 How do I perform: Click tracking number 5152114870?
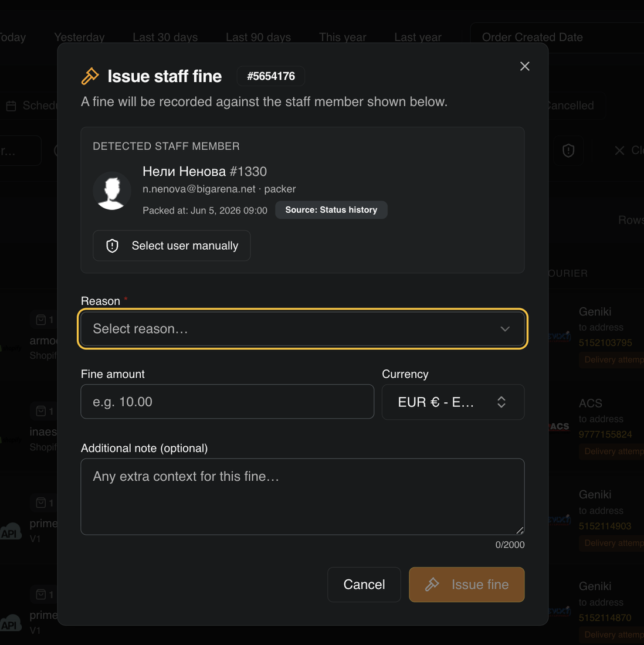pos(605,618)
